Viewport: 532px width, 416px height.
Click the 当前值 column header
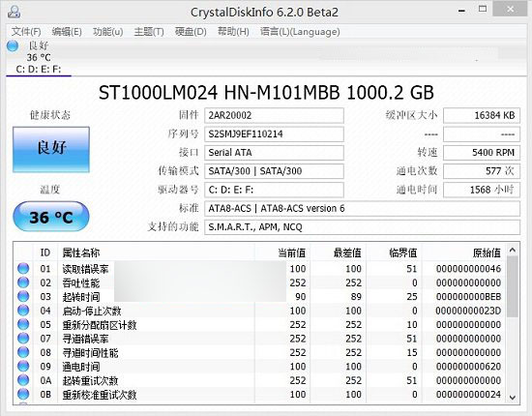tap(282, 253)
